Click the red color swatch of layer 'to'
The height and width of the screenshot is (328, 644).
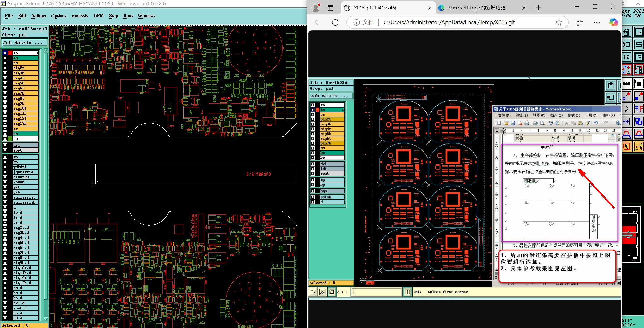click(x=10, y=53)
